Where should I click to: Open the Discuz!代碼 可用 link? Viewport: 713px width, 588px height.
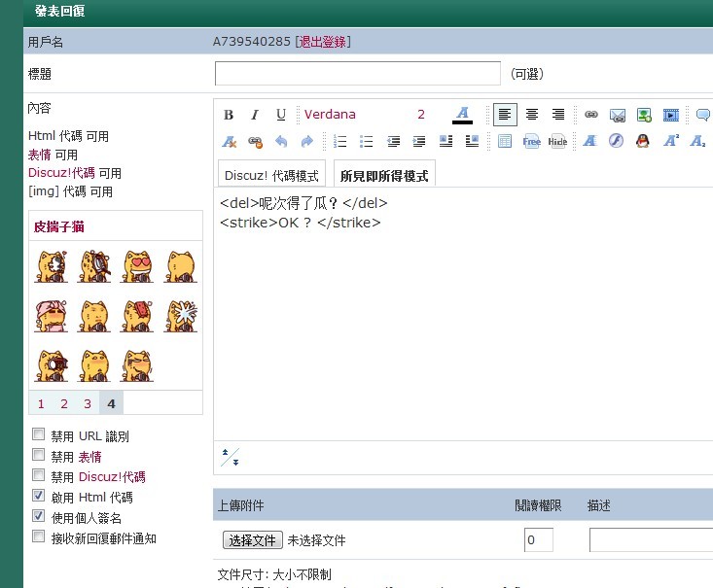(61, 173)
